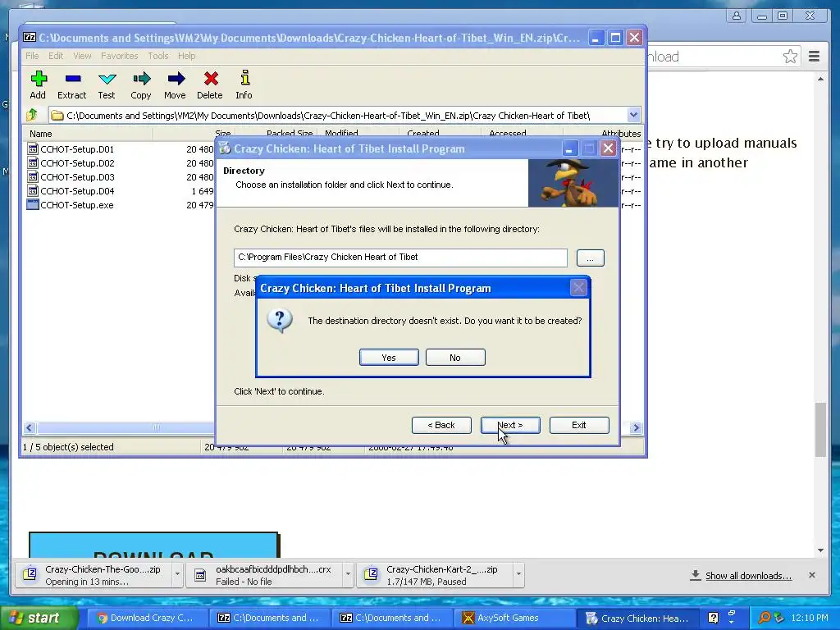This screenshot has height=630, width=840.
Task: Open the Edit menu in 7-Zip
Action: click(x=56, y=56)
